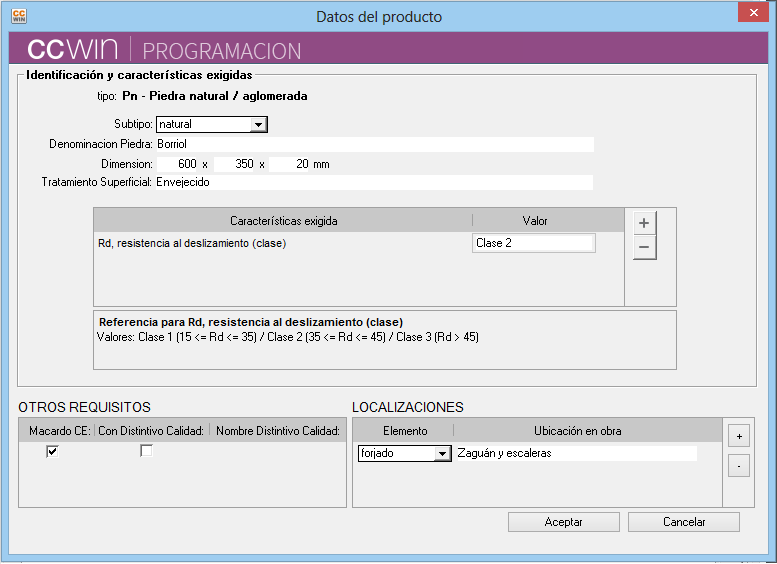Edit the Zaguán y escaleras location field
The image size is (777, 564).
point(575,454)
